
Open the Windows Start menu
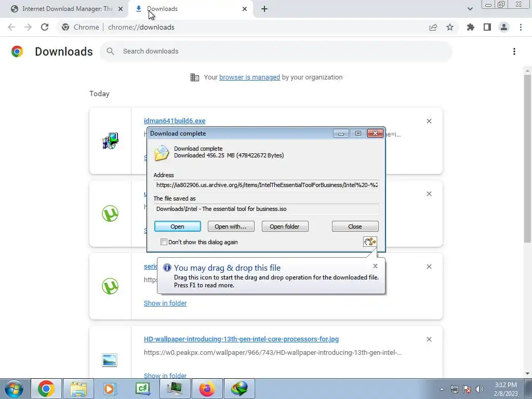[x=14, y=389]
